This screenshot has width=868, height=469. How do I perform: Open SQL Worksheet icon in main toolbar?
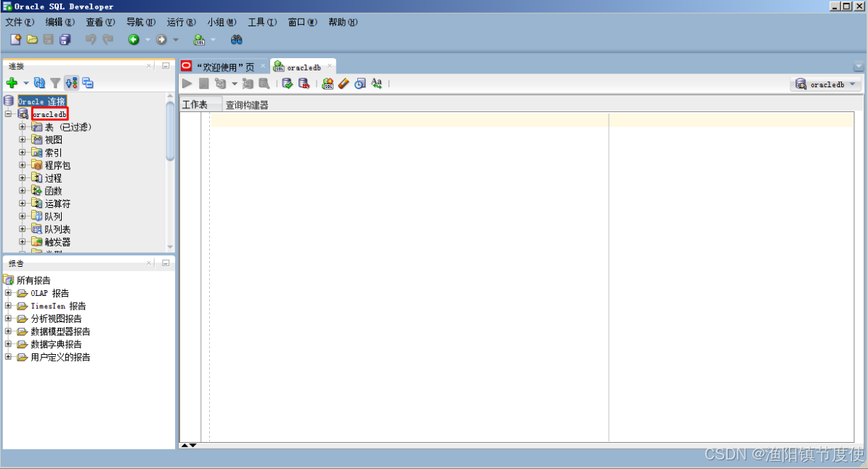tap(199, 39)
